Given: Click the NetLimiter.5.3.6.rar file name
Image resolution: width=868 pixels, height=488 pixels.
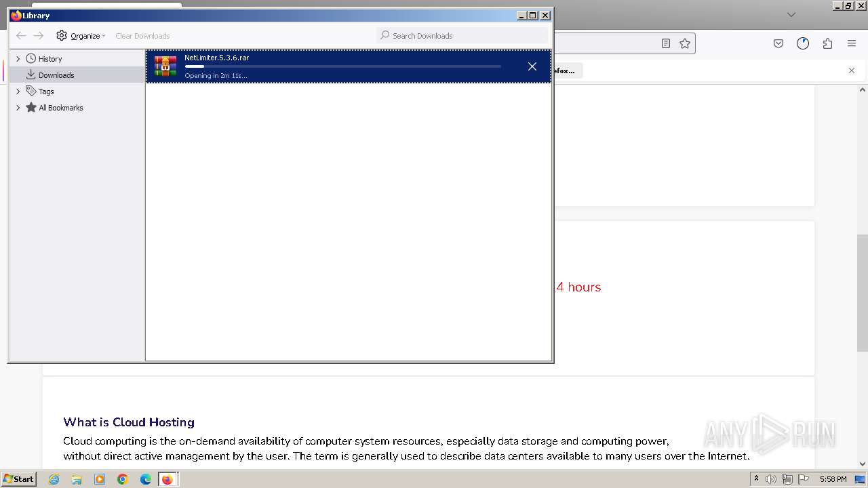Looking at the screenshot, I should point(216,58).
